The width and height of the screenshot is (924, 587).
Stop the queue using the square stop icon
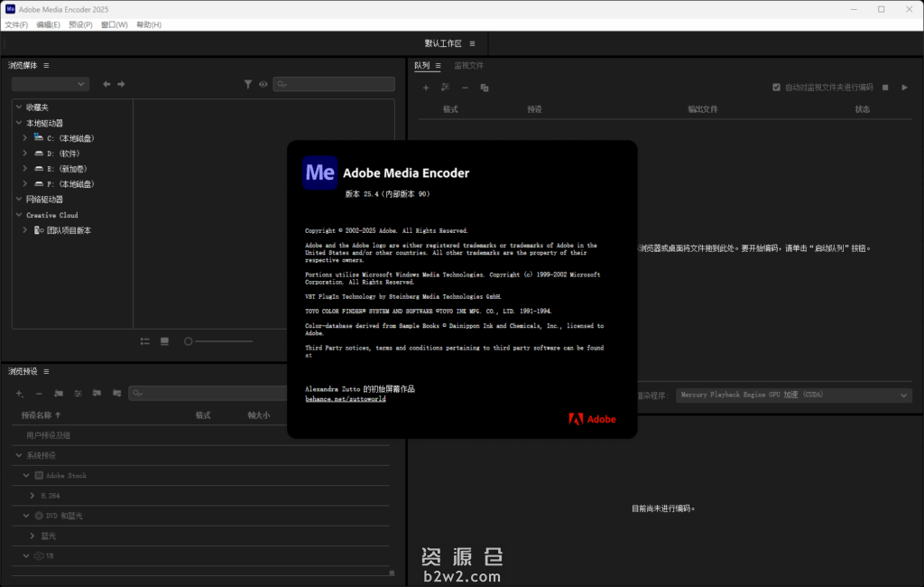887,87
